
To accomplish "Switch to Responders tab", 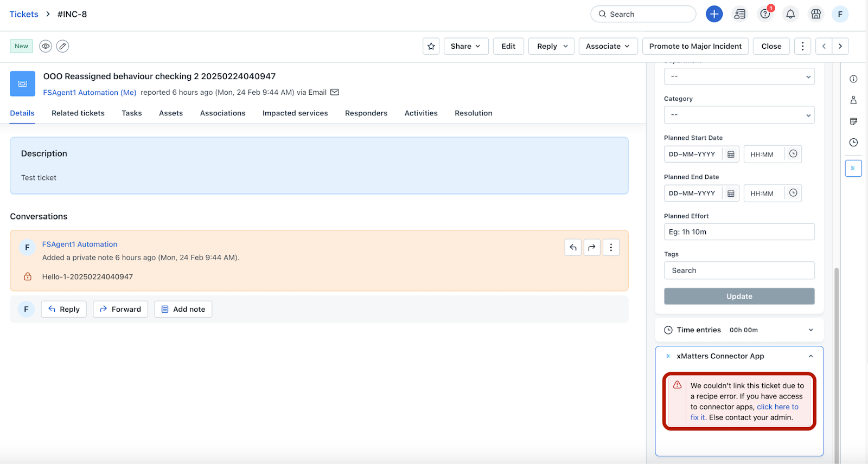I will [366, 113].
